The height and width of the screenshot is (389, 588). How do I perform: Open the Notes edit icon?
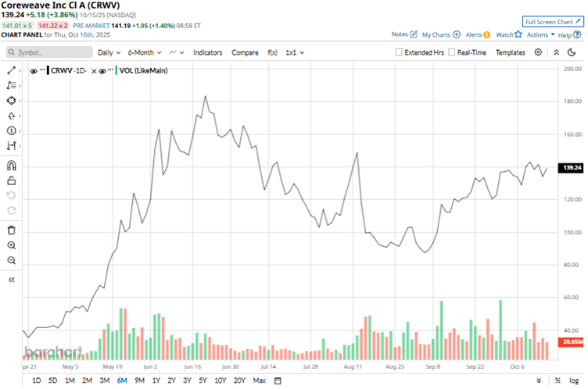[414, 34]
